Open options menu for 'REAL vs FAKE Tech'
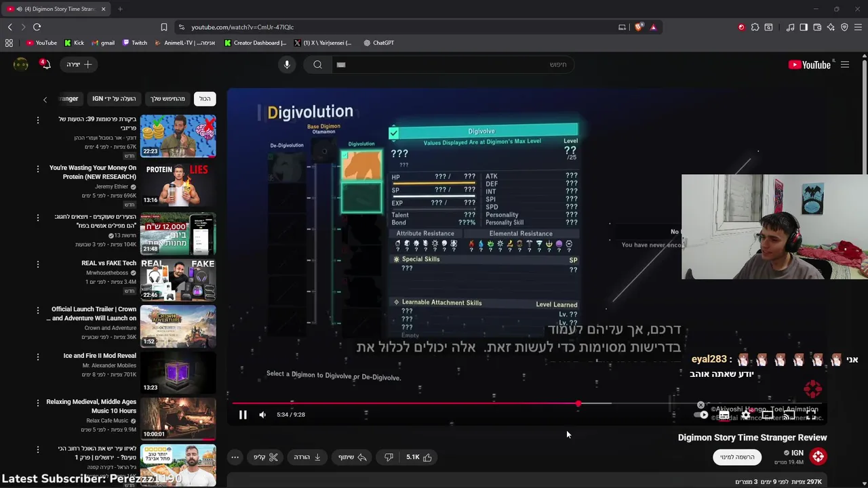Screen dimensions: 868x488 pos(38,264)
